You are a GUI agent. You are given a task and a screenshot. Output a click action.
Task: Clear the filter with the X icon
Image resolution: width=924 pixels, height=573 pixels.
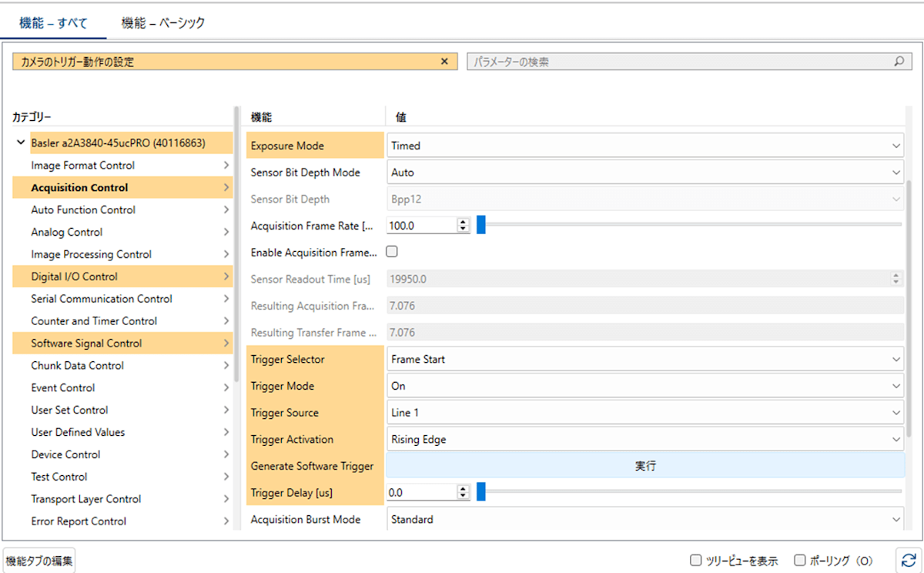[x=444, y=62]
